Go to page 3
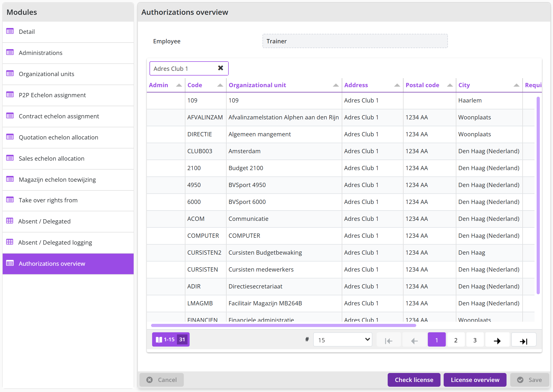553x392 pixels. coord(475,340)
